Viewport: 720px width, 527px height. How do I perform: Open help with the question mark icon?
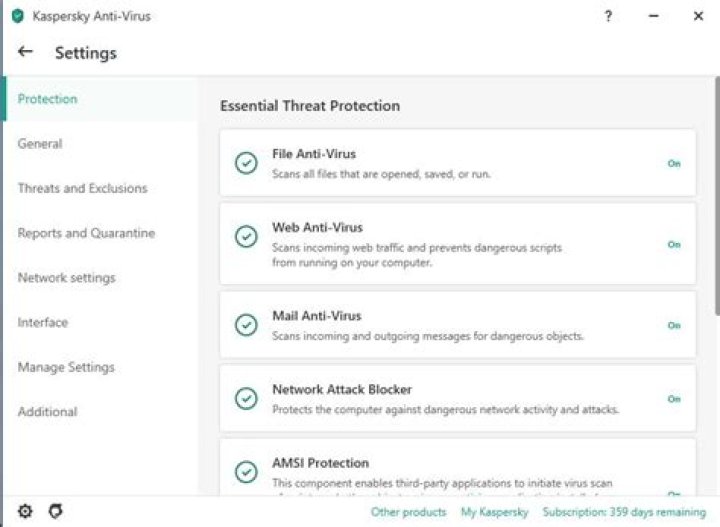click(x=609, y=16)
